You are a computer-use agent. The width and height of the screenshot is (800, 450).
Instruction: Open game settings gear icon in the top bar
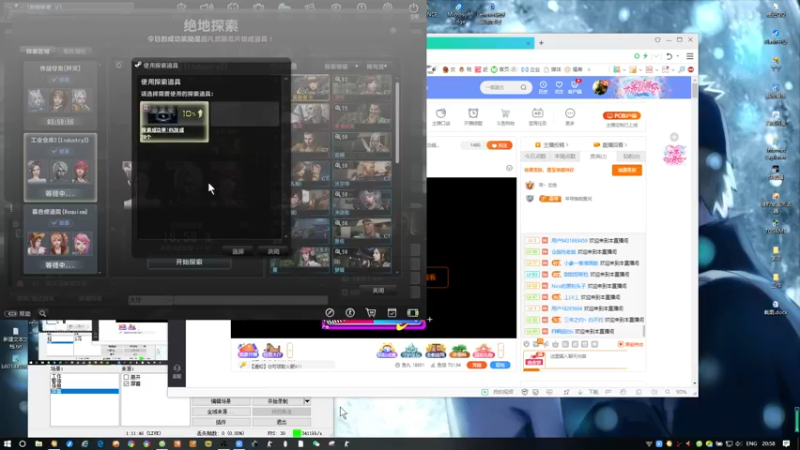click(388, 8)
